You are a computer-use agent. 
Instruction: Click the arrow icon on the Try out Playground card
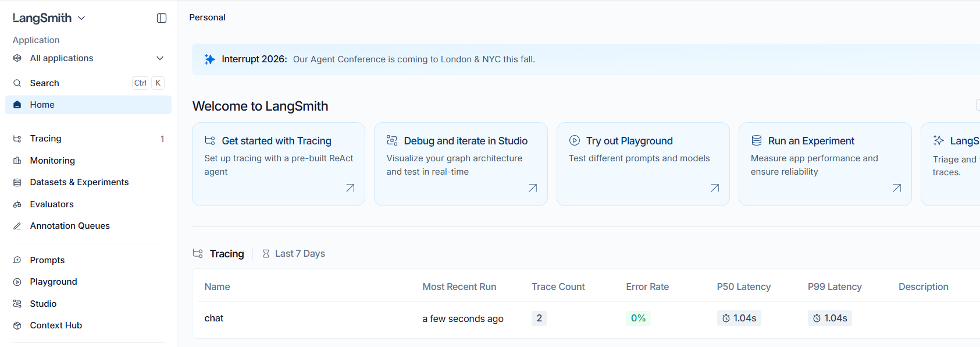(x=715, y=188)
